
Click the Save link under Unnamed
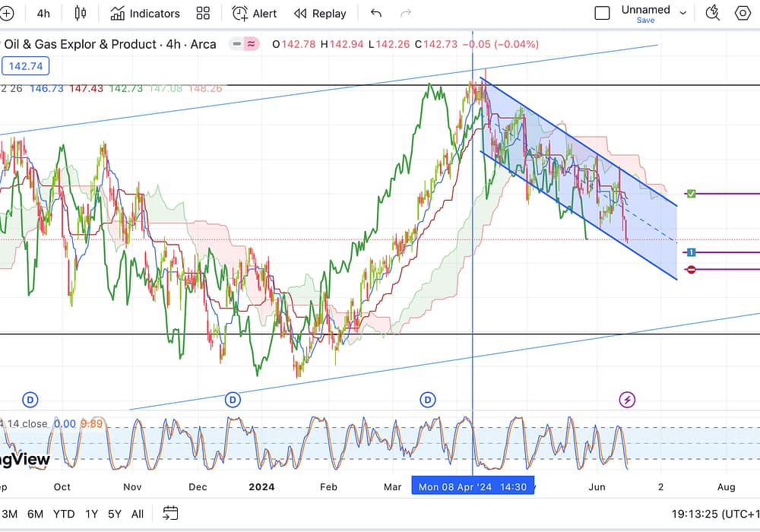pyautogui.click(x=645, y=21)
